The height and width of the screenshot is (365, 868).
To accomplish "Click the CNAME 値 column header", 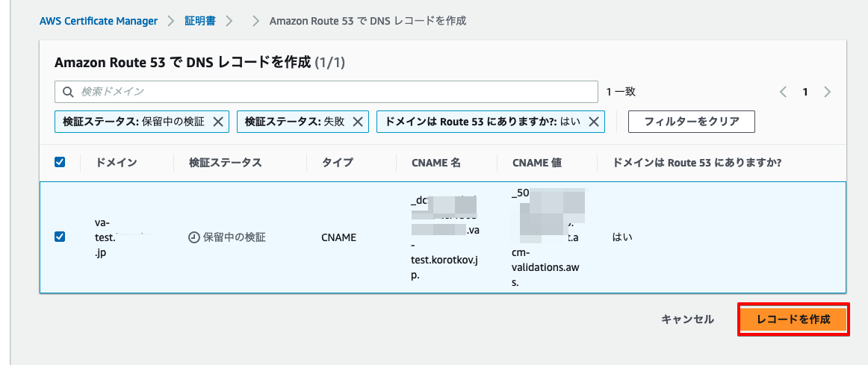I will (x=537, y=163).
